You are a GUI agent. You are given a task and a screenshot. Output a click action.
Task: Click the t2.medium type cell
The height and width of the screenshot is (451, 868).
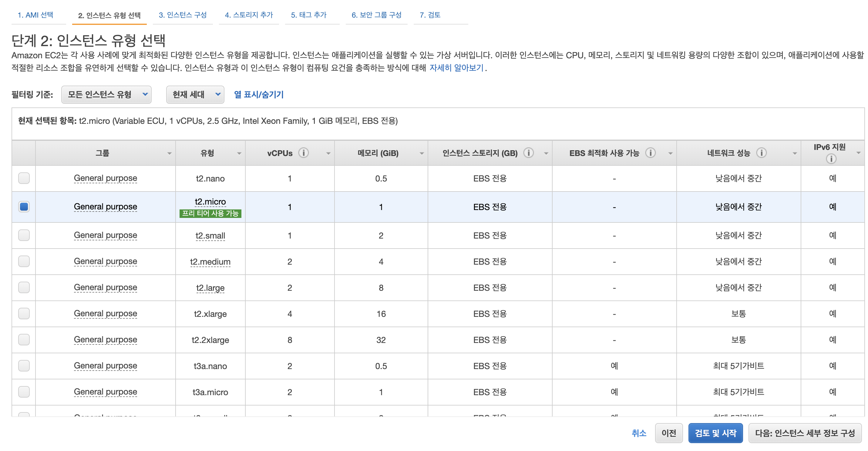point(210,262)
